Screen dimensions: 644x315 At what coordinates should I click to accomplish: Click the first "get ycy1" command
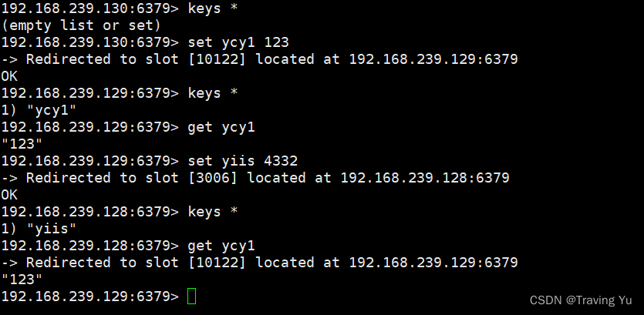[x=221, y=127]
